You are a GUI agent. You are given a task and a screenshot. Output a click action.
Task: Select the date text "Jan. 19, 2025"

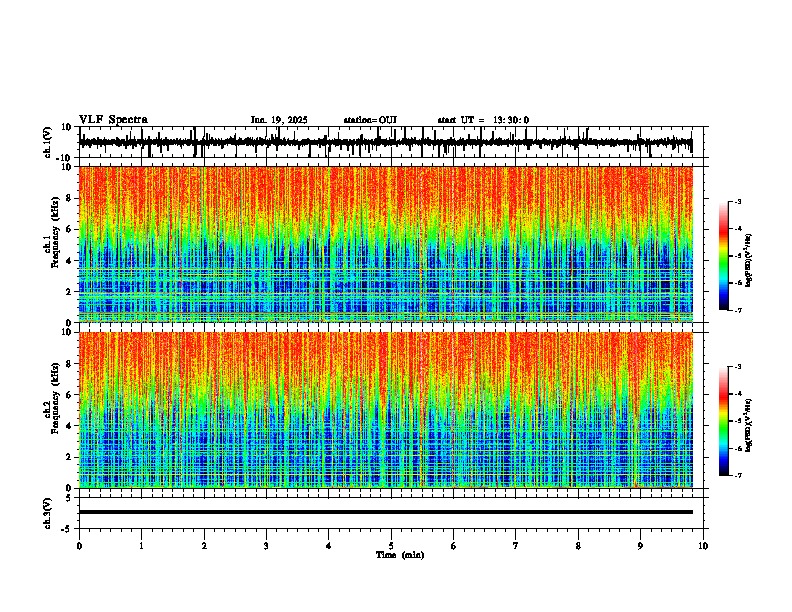279,120
